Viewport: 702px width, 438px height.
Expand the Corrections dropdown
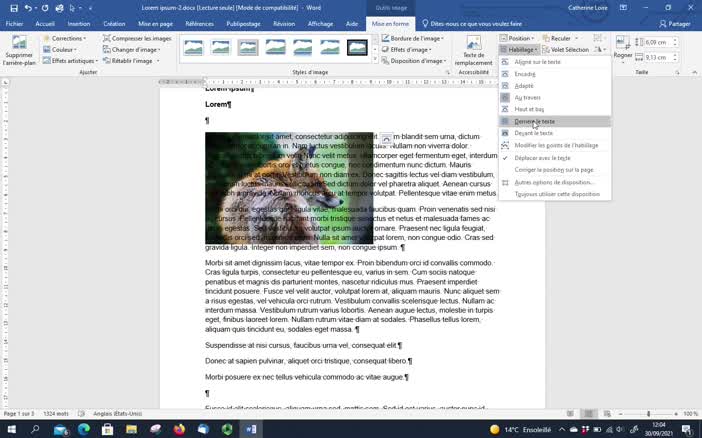[x=68, y=38]
